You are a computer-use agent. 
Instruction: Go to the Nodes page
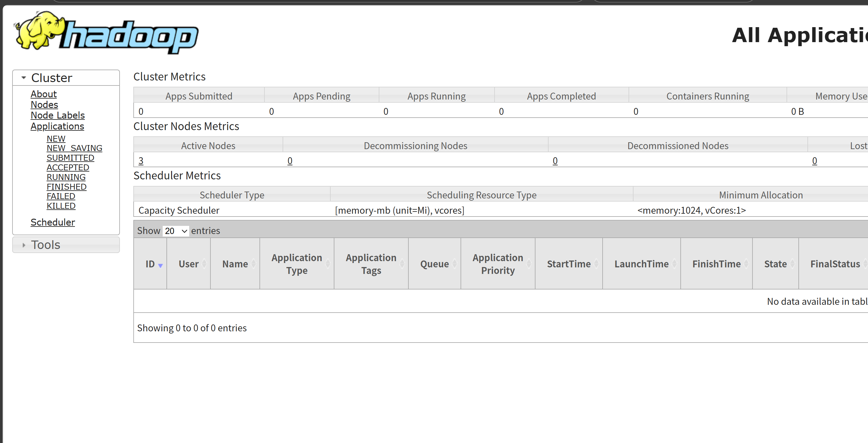coord(44,105)
